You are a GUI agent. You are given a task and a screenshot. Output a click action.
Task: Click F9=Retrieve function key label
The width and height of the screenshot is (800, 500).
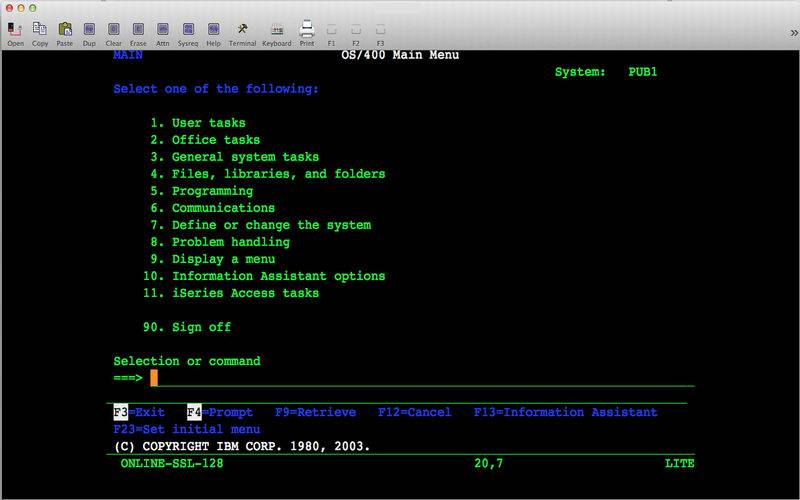[x=315, y=412]
